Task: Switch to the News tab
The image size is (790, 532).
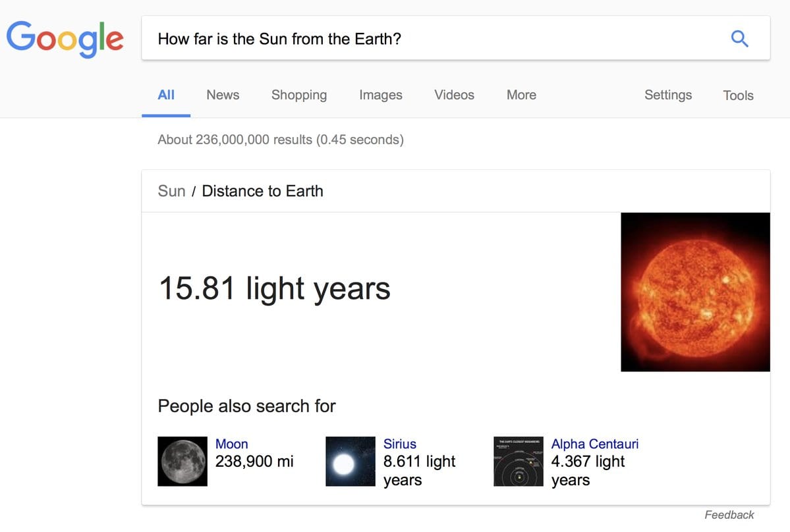Action: coord(223,95)
